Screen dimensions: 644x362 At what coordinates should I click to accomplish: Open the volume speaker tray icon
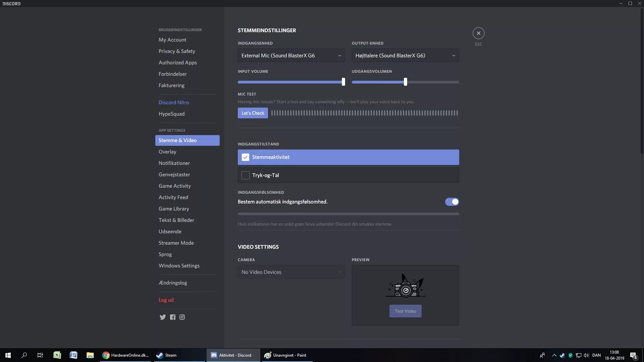(586, 355)
